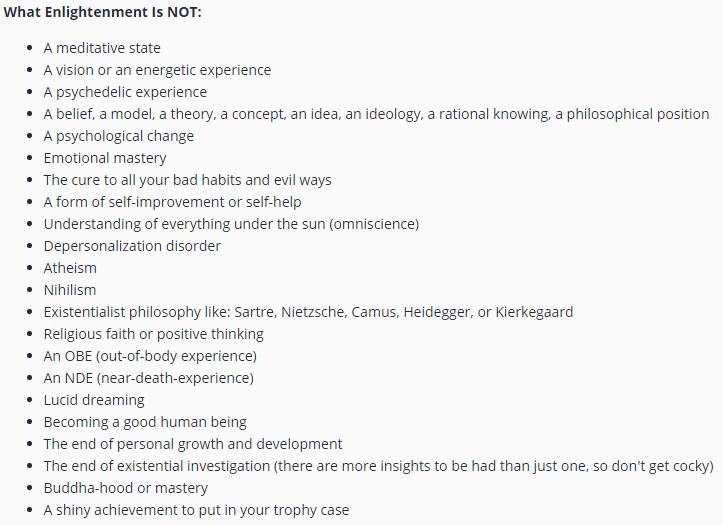This screenshot has width=723, height=525.
Task: Click the line starting "A belief, a model"
Action: 376,114
